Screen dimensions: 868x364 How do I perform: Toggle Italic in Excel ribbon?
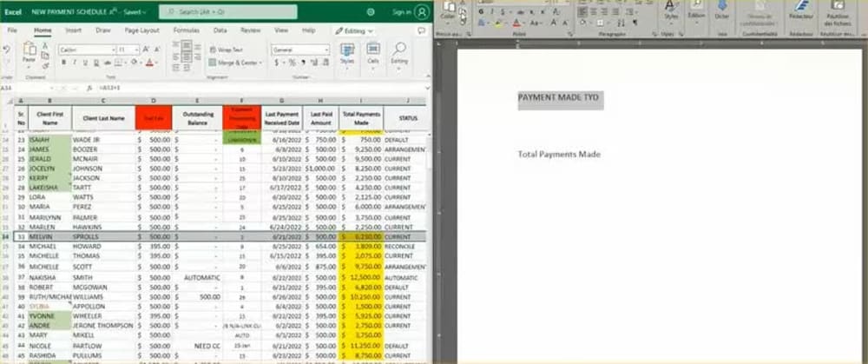74,63
